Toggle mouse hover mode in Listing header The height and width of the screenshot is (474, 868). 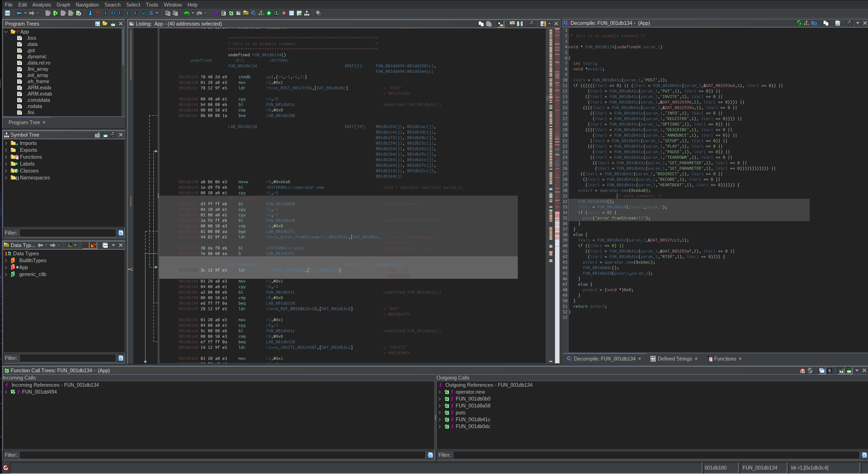tap(500, 23)
